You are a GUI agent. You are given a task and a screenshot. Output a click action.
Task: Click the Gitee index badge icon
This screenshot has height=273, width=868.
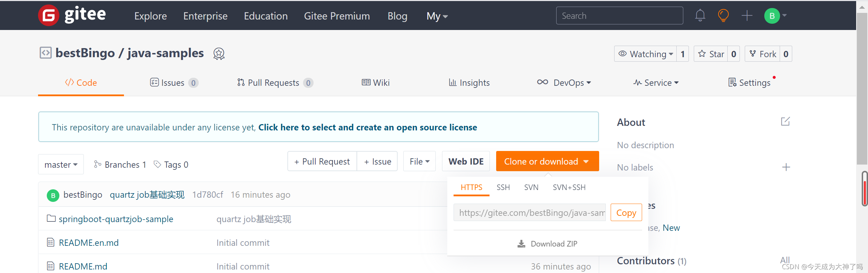(x=219, y=54)
